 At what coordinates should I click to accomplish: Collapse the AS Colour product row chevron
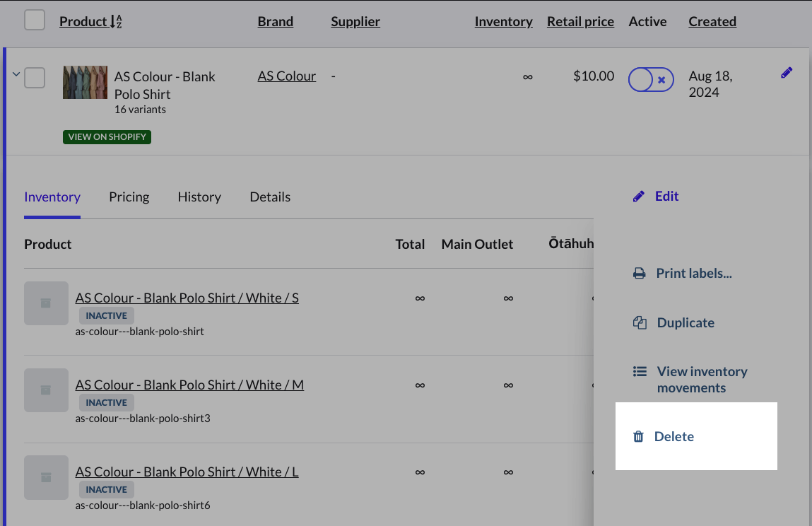click(x=16, y=74)
